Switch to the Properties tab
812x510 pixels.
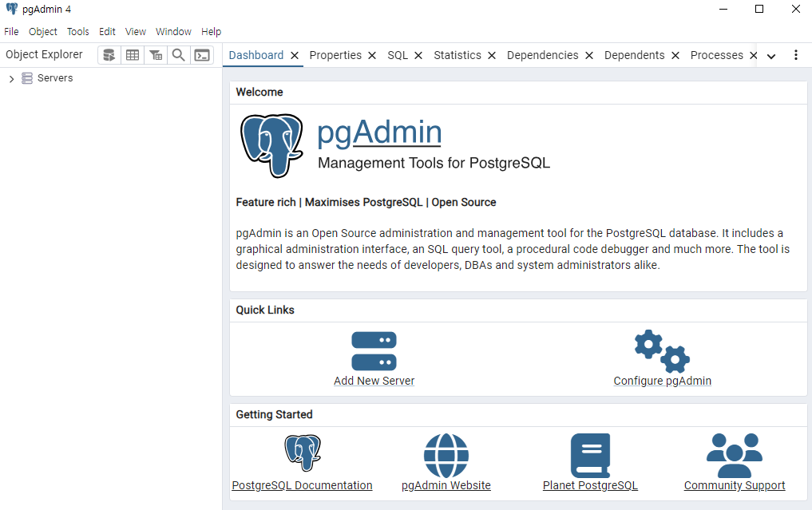tap(335, 55)
